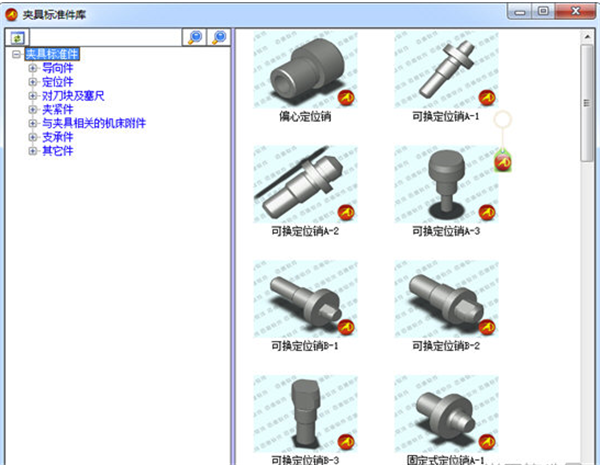Click the scrollbar up arrow in parts list
Screen dimensions: 600x465
587,37
